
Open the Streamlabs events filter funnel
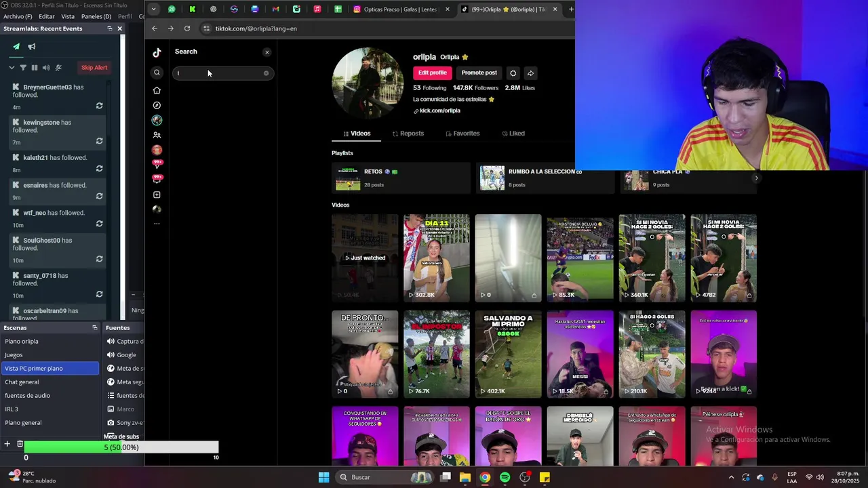(23, 68)
